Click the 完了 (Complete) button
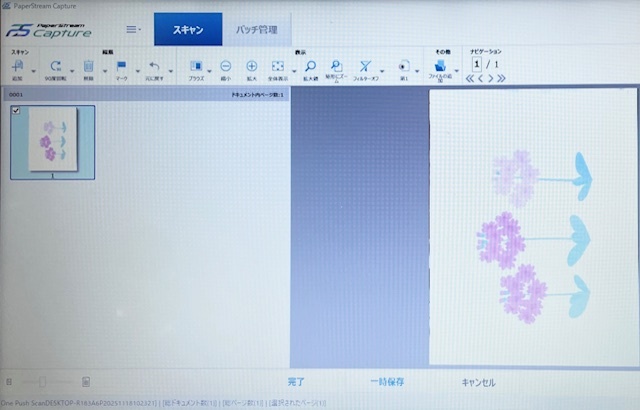The image size is (640, 410). pyautogui.click(x=296, y=382)
